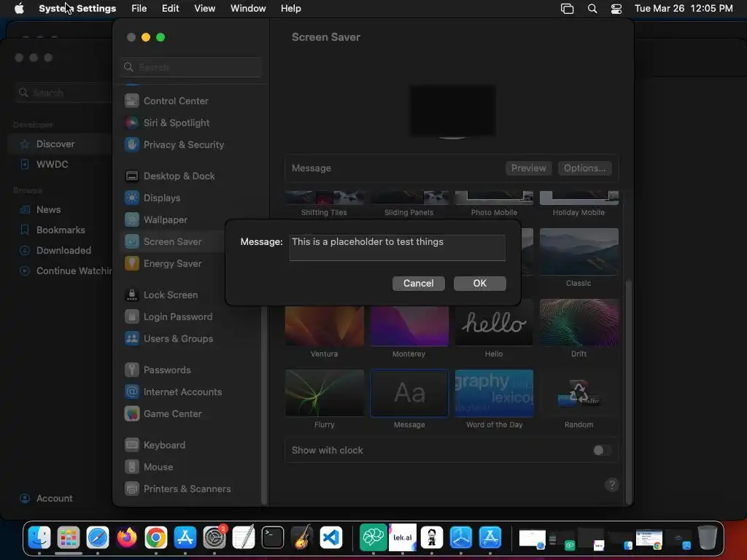Select the Message screen saver thumbnail
Screen dimensions: 747x560
click(409, 393)
